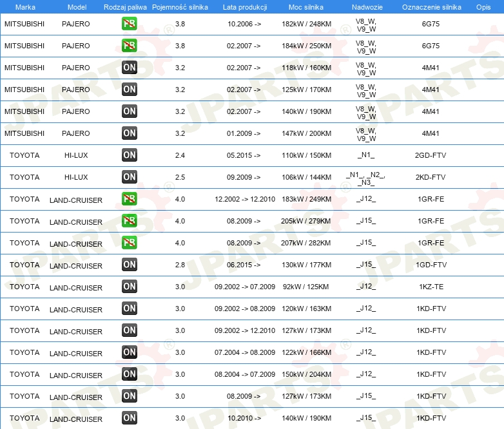Click ON diesel icon for Land-Cruiser 1KZ-TE
The width and height of the screenshot is (504, 429).
[x=129, y=286]
